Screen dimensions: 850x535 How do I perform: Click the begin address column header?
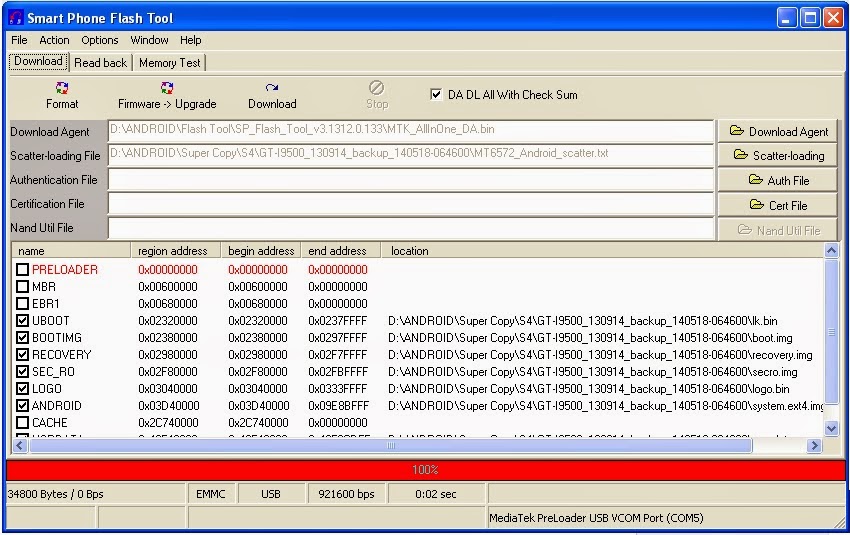pyautogui.click(x=261, y=251)
